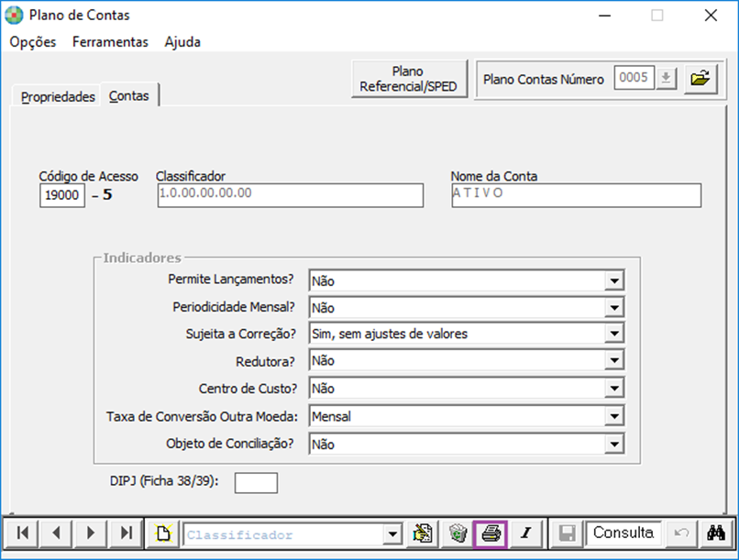739x560 pixels.
Task: Click the Taxa de Conversão Outra Moeda label
Action: (x=203, y=417)
